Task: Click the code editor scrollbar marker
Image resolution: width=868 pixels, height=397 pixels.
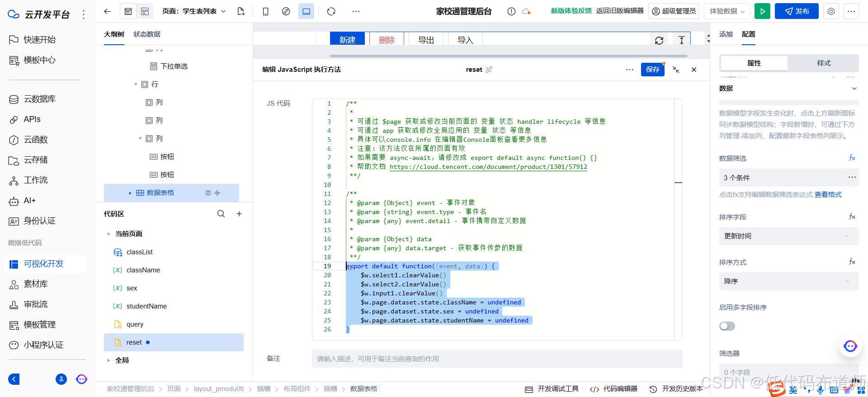Action: tap(678, 182)
